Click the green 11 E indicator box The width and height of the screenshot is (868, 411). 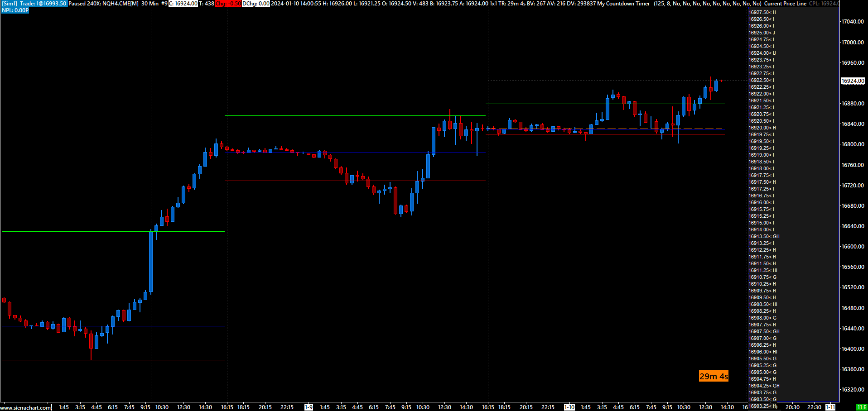pos(861,407)
